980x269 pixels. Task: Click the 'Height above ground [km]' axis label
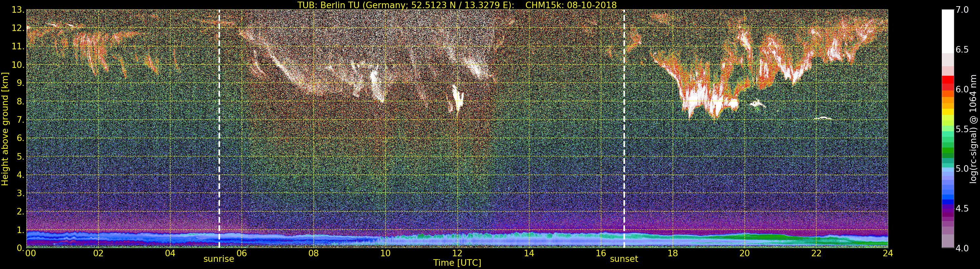pos(5,129)
